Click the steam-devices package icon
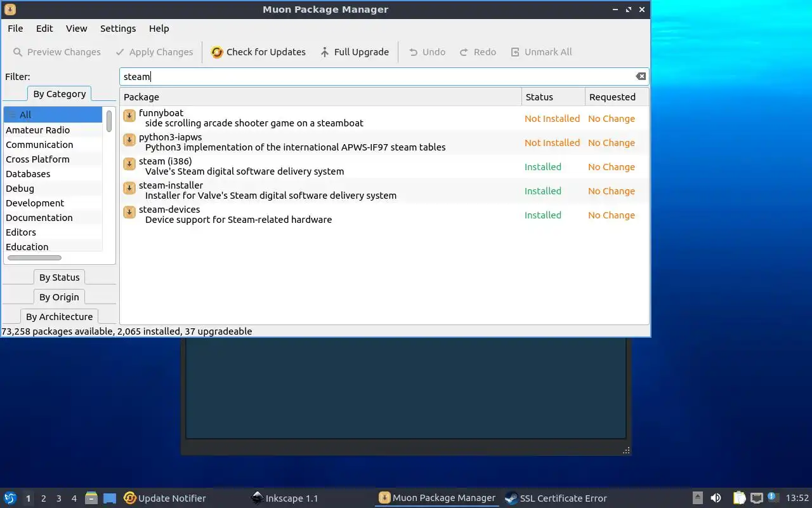 [x=129, y=212]
